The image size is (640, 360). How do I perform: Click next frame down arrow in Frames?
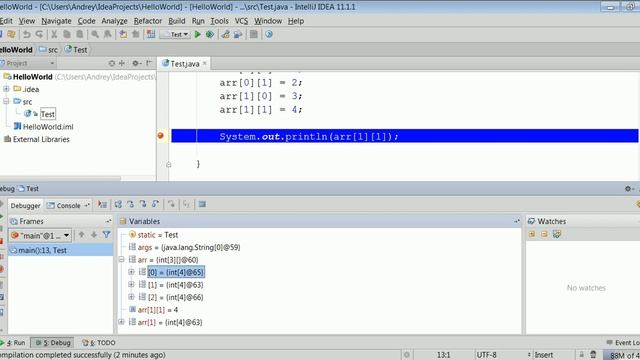click(94, 235)
